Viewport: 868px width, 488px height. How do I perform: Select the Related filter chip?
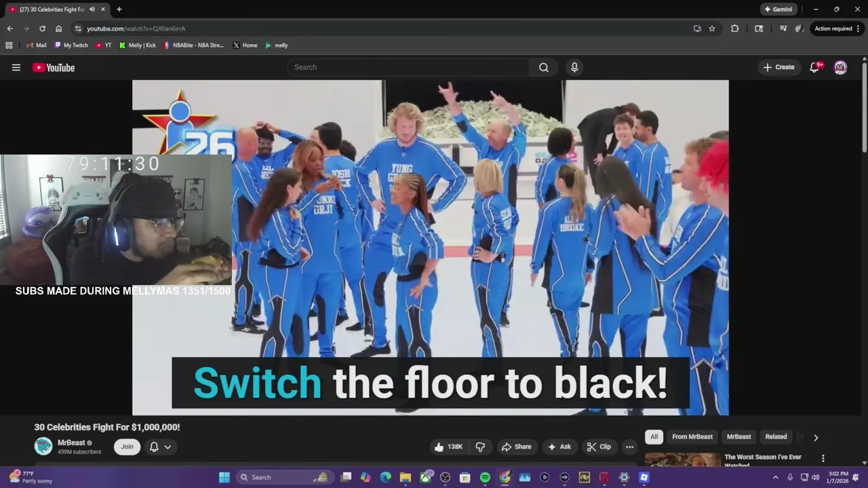(x=776, y=436)
